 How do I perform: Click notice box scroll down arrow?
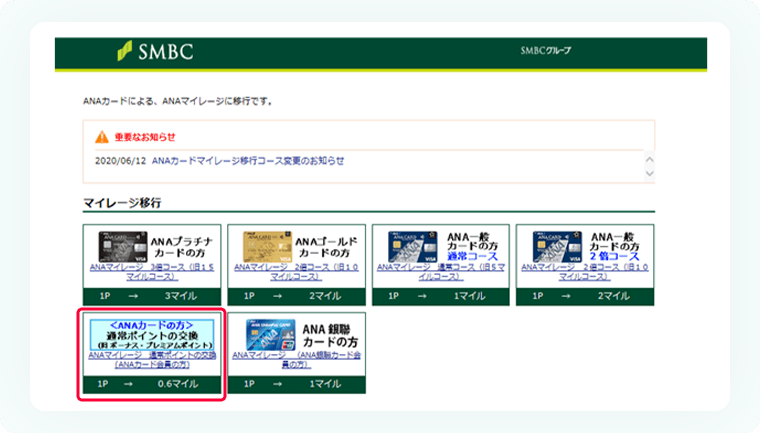tap(649, 173)
